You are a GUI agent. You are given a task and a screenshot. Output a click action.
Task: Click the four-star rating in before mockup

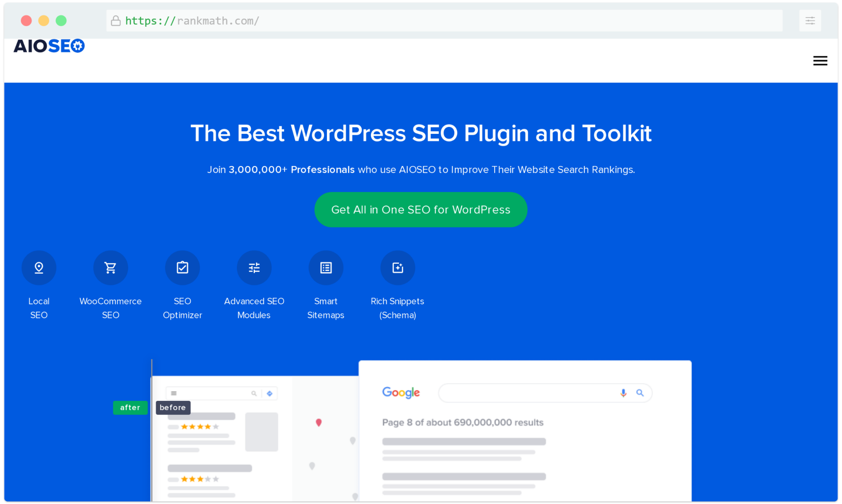point(200,427)
